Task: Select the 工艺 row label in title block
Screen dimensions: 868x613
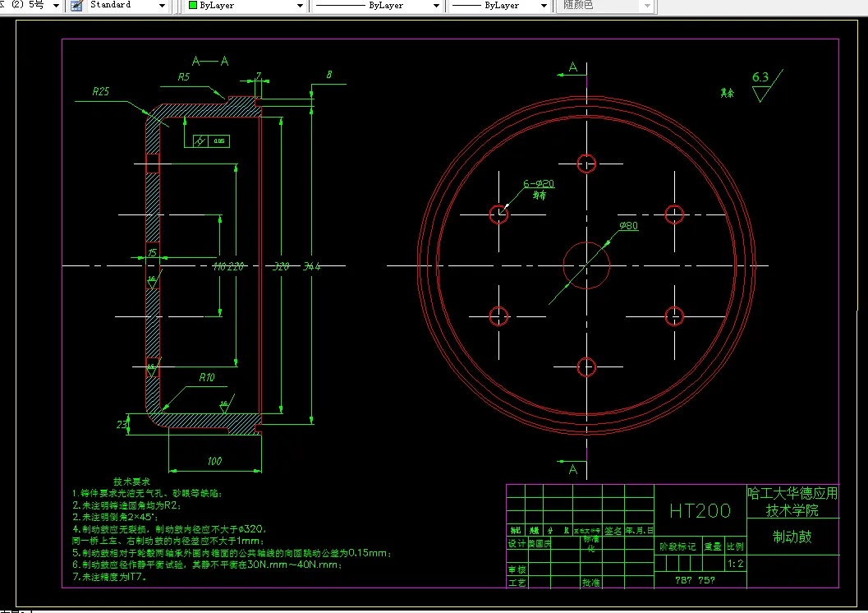Action: [x=517, y=583]
